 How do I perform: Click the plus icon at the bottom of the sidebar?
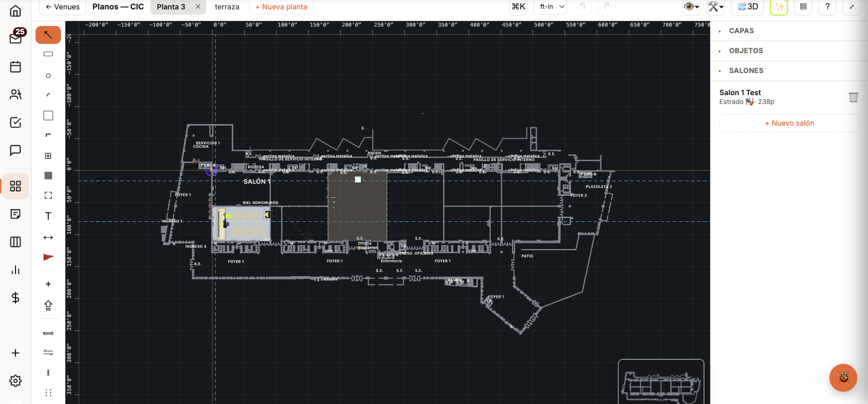click(16, 353)
